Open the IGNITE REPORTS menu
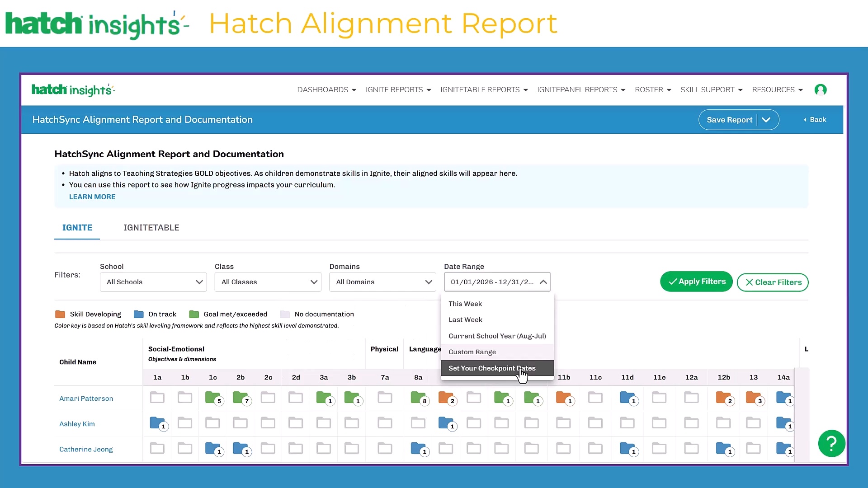Viewport: 868px width, 488px height. click(x=398, y=90)
